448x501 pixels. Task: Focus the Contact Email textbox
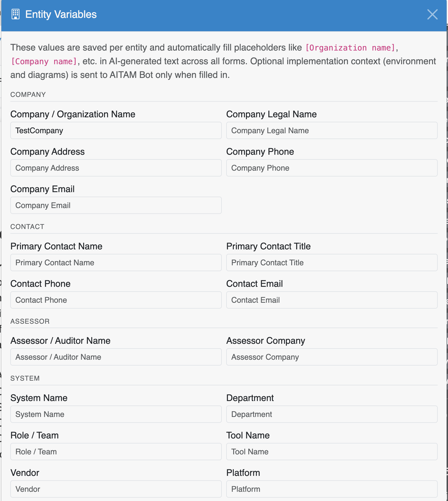pyautogui.click(x=332, y=300)
